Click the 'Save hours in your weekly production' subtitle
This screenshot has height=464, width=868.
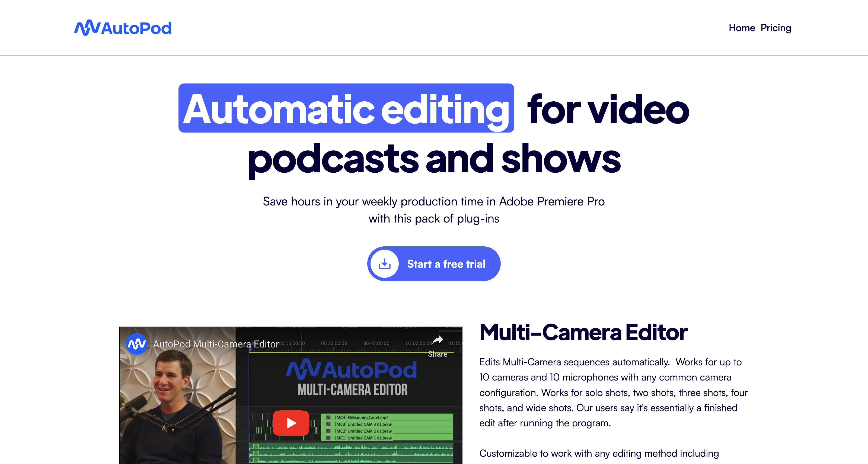[434, 201]
